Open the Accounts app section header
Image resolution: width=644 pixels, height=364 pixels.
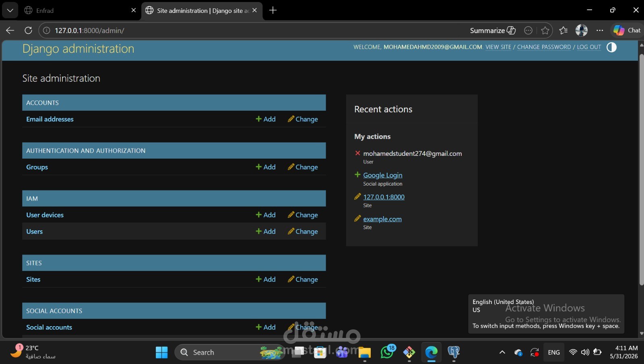(x=43, y=103)
